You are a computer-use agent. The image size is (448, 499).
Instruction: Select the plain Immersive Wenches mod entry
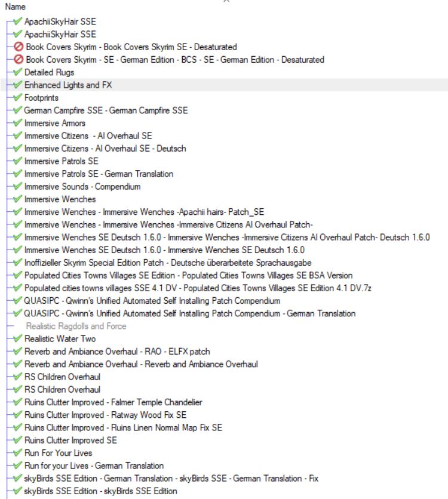pyautogui.click(x=60, y=199)
